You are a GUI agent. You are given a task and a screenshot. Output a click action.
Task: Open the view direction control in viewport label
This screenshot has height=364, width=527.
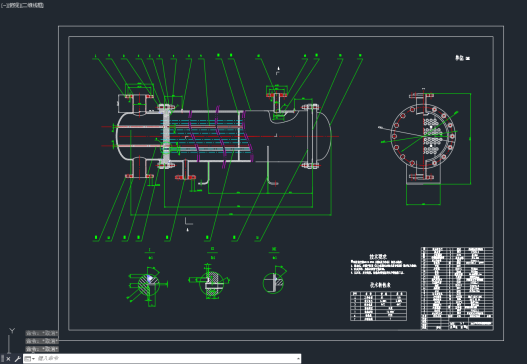tap(14, 5)
